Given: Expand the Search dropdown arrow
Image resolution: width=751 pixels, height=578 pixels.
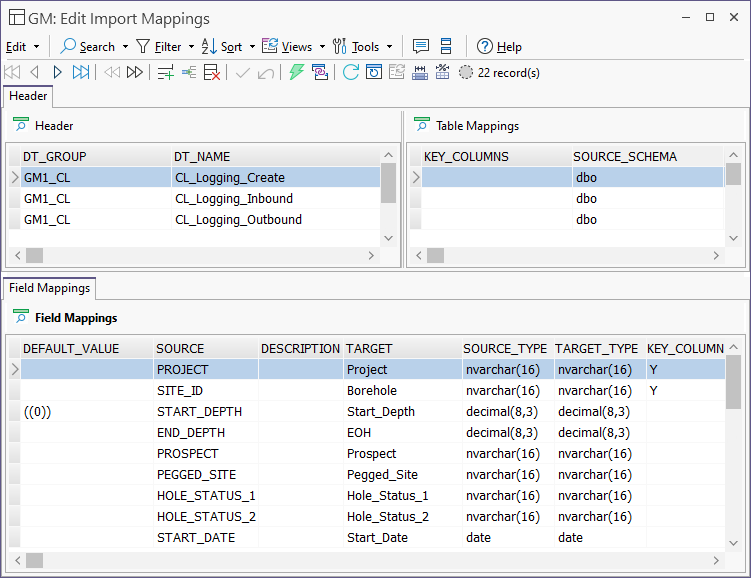Looking at the screenshot, I should 125,47.
